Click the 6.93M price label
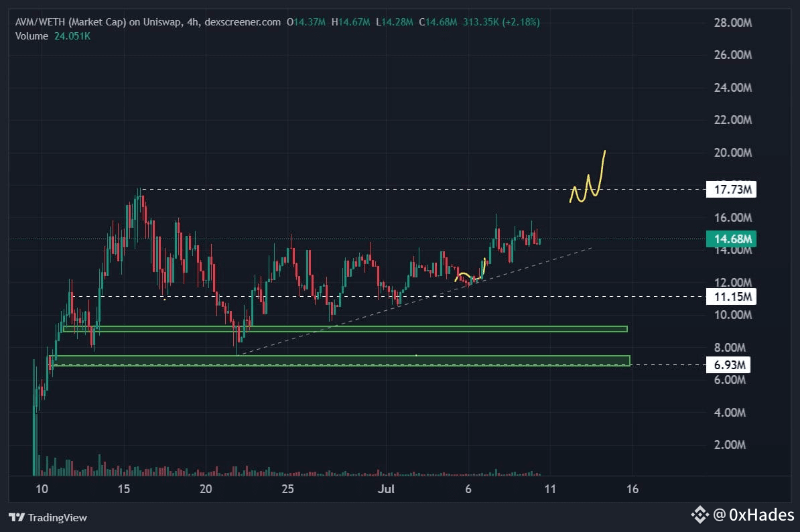Image resolution: width=800 pixels, height=532 pixels. point(728,364)
